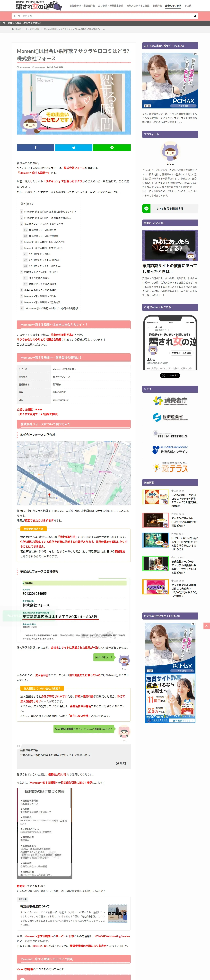Screen dimensions: 210x980
Task: Open 支援金詐欺・当選金詐欺 menu
Action: click(x=82, y=6)
